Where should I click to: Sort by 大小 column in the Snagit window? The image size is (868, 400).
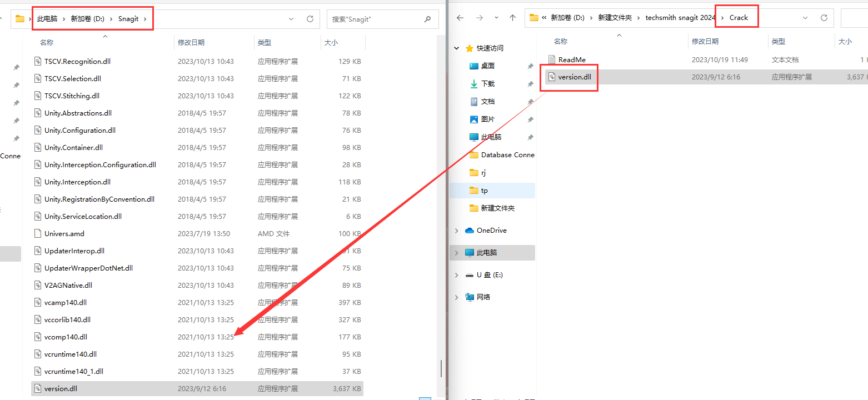331,42
